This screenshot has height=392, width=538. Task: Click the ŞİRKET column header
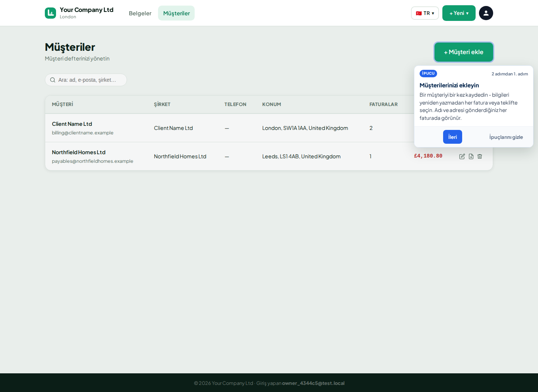point(162,105)
